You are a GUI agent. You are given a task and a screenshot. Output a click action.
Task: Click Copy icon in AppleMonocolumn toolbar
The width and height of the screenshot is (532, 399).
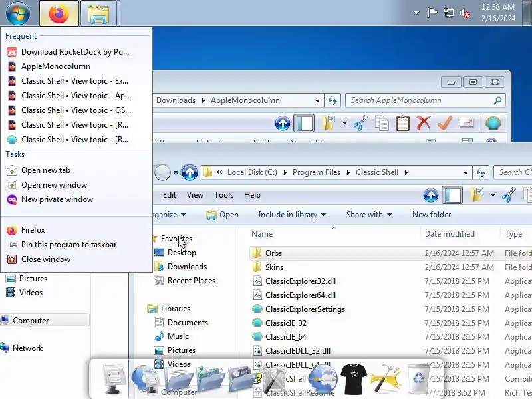[382, 123]
